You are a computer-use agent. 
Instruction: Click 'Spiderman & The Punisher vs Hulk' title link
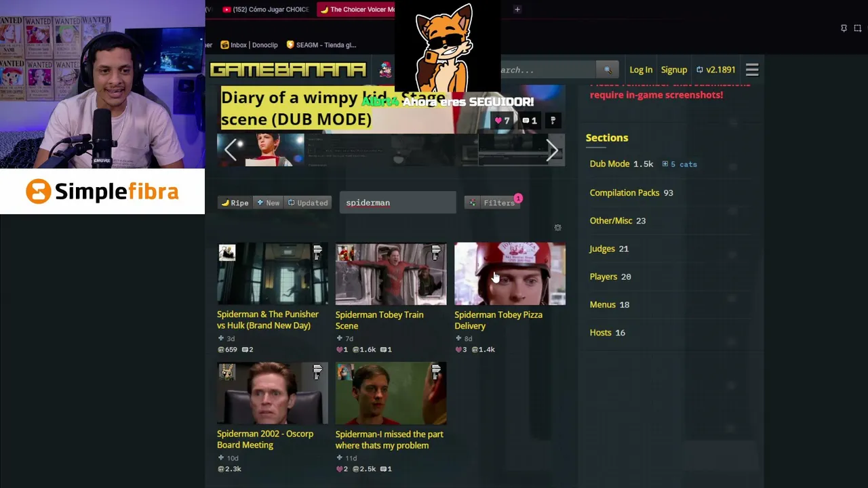click(x=268, y=320)
